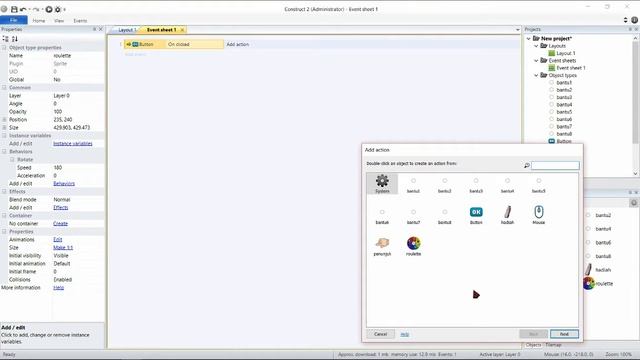
Task: Choose bantu4 object in Add action dialog
Action: pyautogui.click(x=507, y=185)
